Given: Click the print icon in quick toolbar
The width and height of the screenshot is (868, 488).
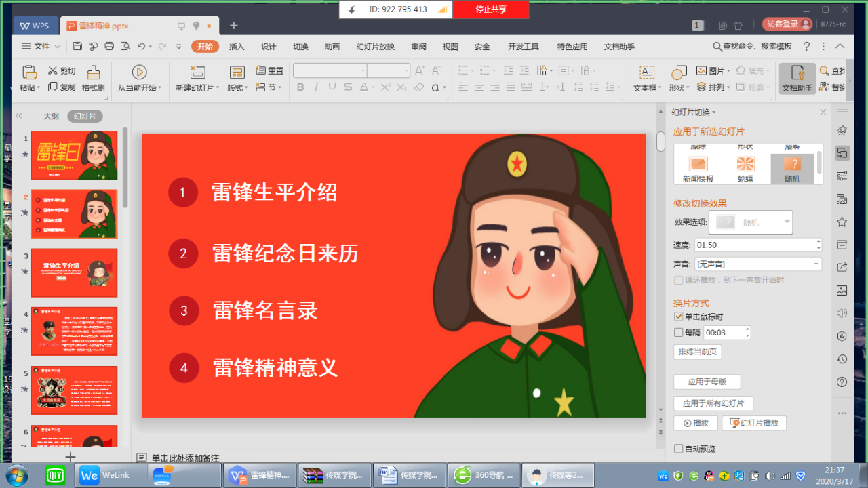Looking at the screenshot, I should pyautogui.click(x=109, y=46).
